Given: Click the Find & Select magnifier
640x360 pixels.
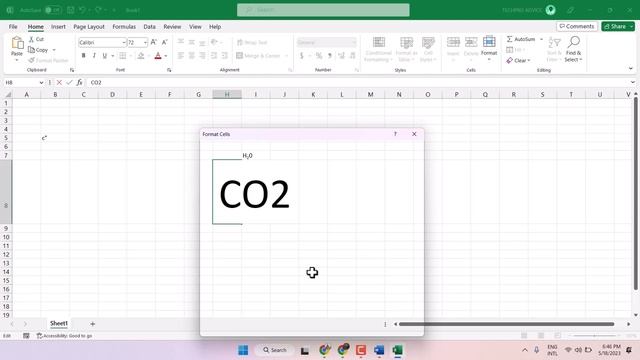Looking at the screenshot, I should click(573, 42).
